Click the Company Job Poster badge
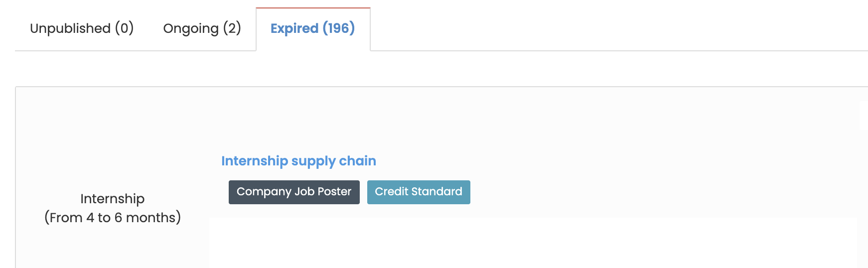Screen dimensions: 868x268 tap(294, 192)
